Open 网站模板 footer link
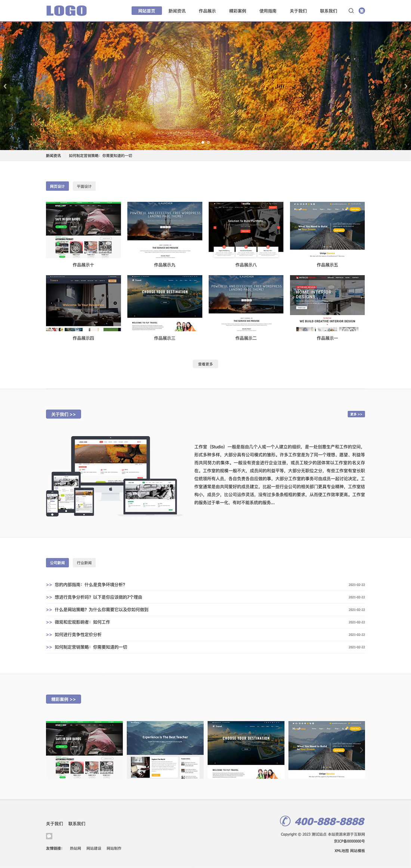 (358, 850)
